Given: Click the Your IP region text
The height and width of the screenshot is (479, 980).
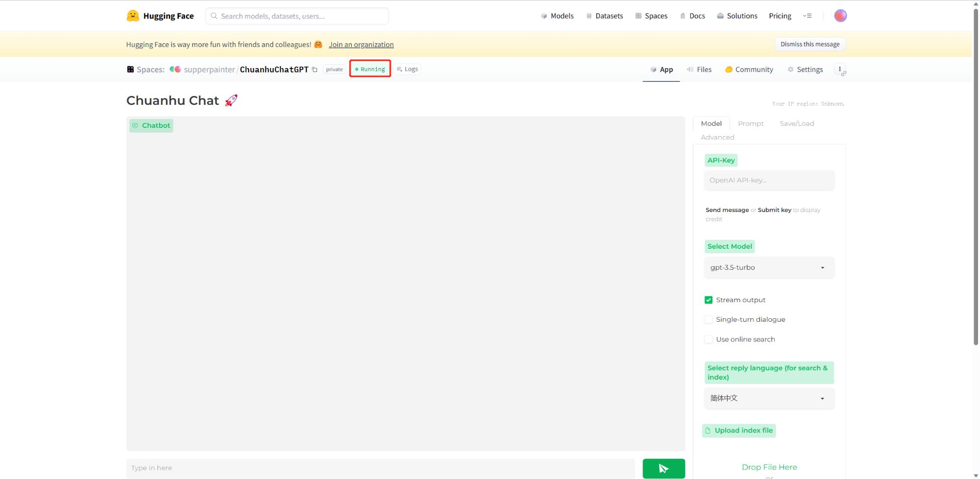Looking at the screenshot, I should [808, 104].
